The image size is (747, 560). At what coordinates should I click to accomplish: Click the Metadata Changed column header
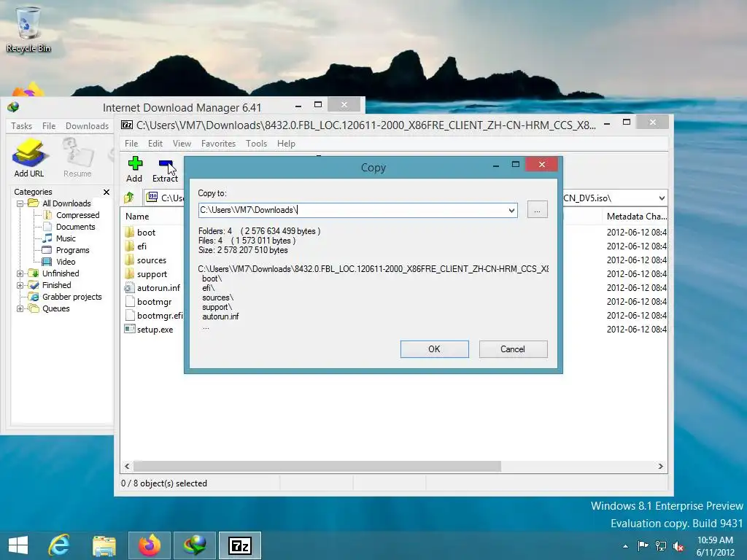pyautogui.click(x=636, y=216)
